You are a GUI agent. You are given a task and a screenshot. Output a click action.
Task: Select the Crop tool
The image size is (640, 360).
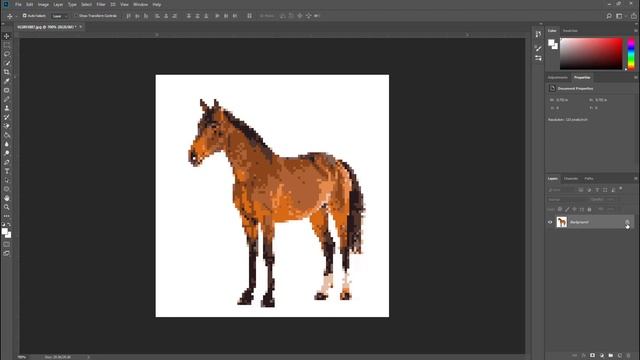[x=7, y=72]
